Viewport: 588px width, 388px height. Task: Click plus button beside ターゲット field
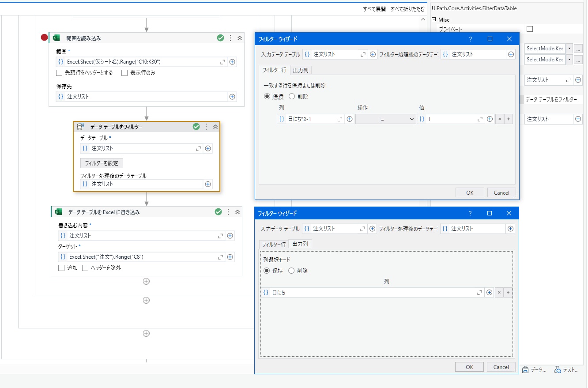pos(230,257)
